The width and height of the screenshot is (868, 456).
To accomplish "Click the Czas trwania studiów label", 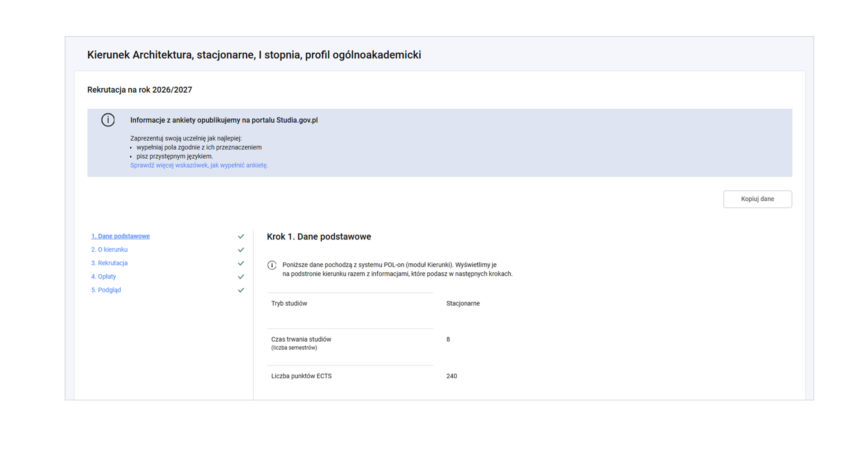I will pyautogui.click(x=301, y=339).
